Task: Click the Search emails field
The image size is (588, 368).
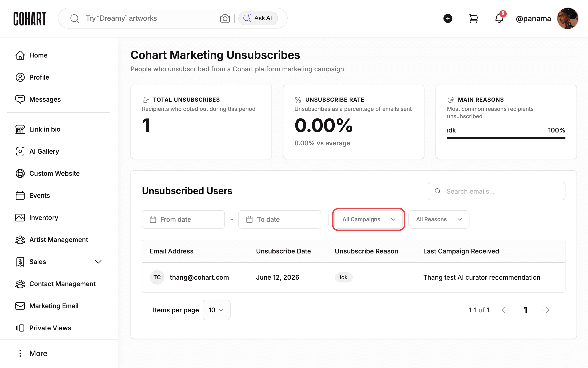Action: pyautogui.click(x=496, y=191)
